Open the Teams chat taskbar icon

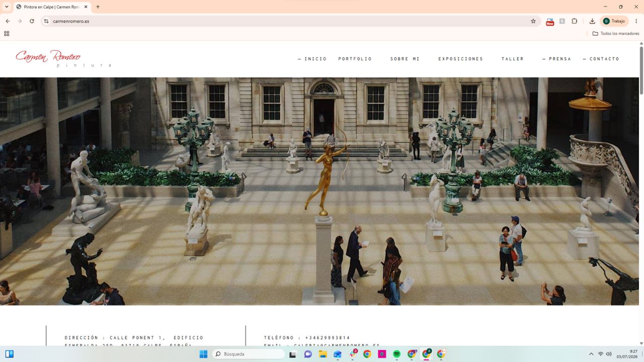(x=308, y=354)
